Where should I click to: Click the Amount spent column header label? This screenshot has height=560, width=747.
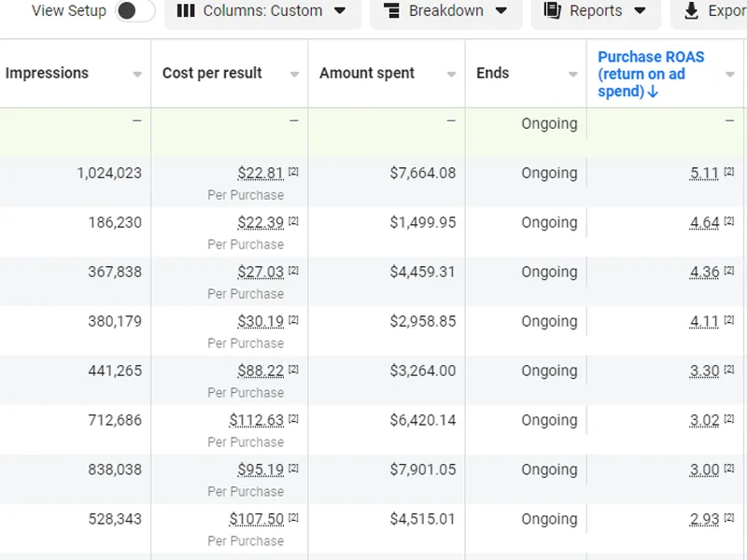coord(367,74)
